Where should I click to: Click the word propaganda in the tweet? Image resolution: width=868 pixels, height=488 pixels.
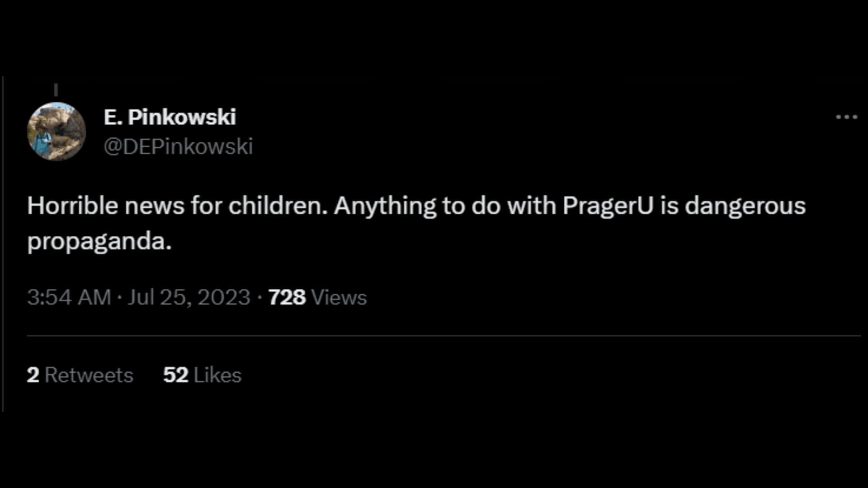click(x=99, y=241)
